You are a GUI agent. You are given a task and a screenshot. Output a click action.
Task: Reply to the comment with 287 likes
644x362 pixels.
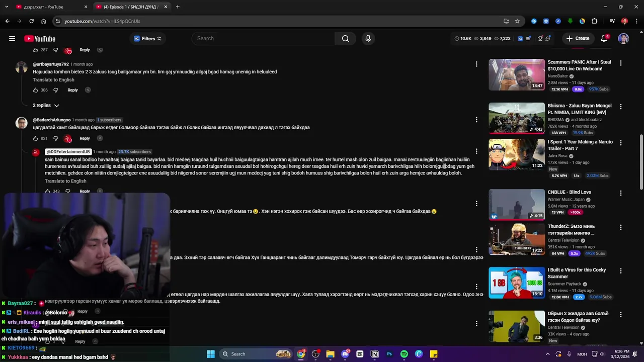[85, 50]
